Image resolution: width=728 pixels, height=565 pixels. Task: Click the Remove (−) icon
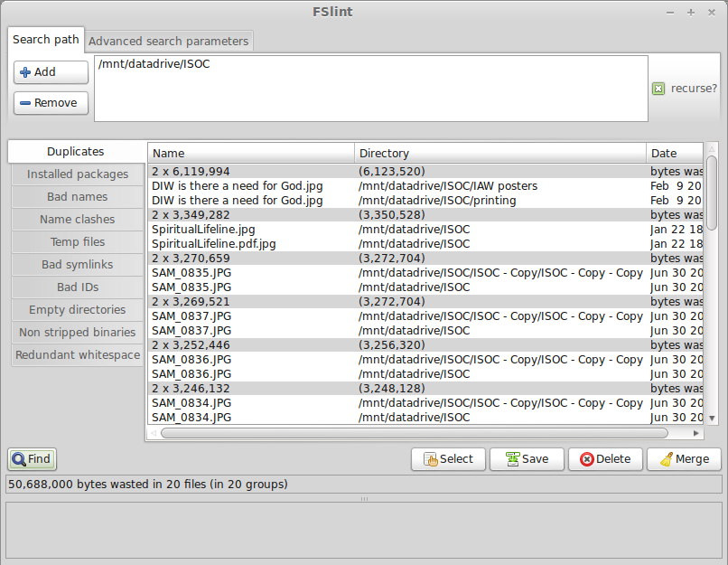tap(27, 103)
